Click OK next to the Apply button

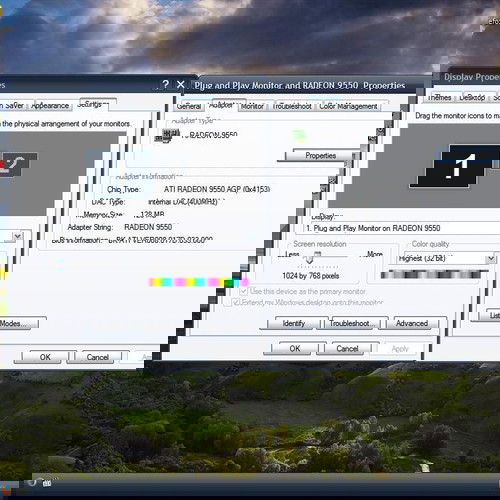pos(295,349)
